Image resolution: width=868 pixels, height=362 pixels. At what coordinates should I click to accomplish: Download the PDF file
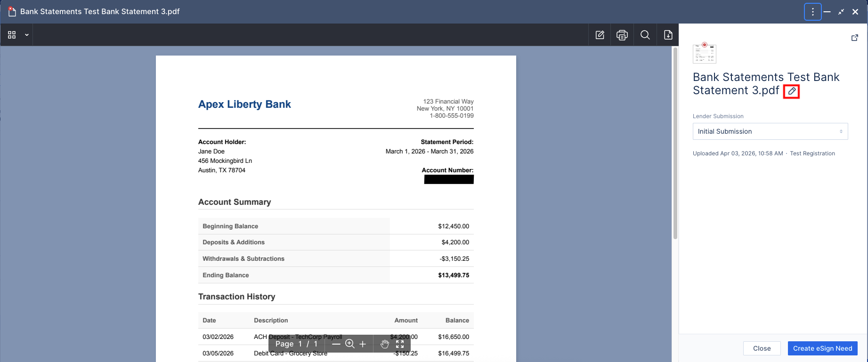click(668, 35)
